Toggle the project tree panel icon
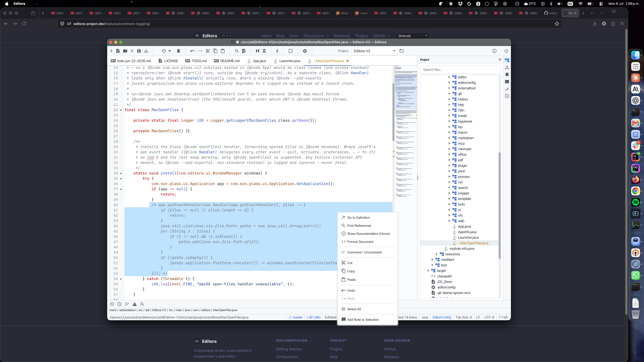The image size is (644, 362). 507,60
